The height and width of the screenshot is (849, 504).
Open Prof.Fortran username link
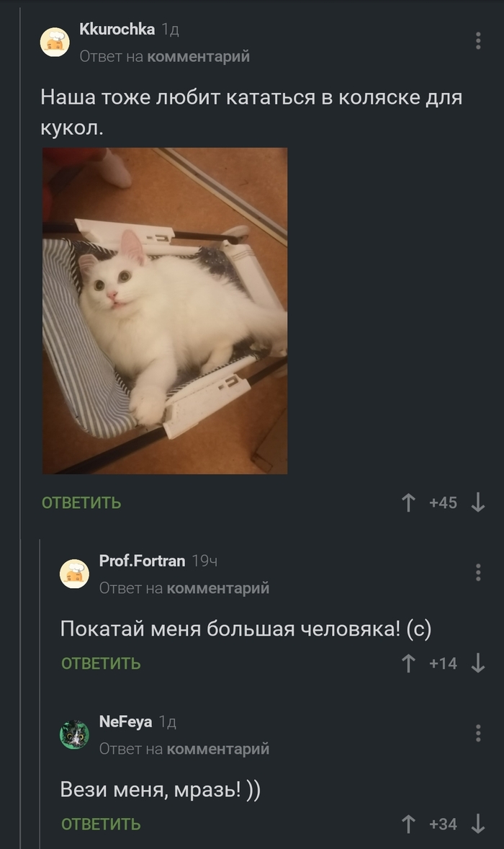pos(143,561)
